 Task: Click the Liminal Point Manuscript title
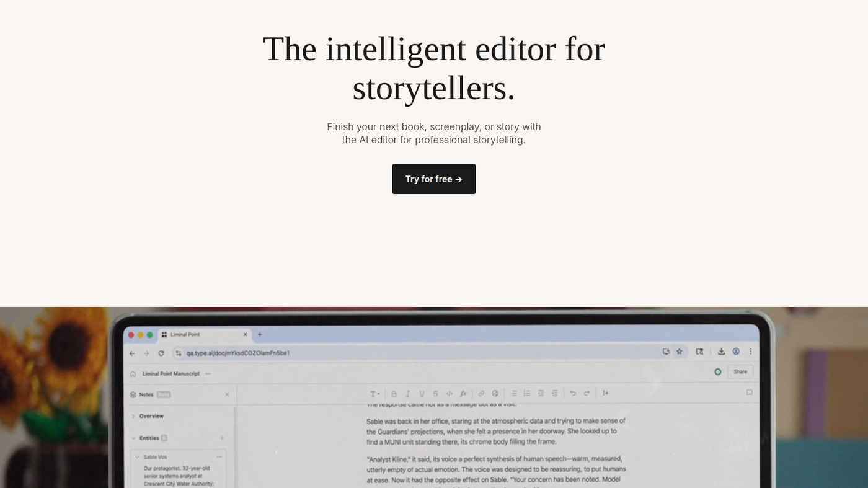(171, 374)
